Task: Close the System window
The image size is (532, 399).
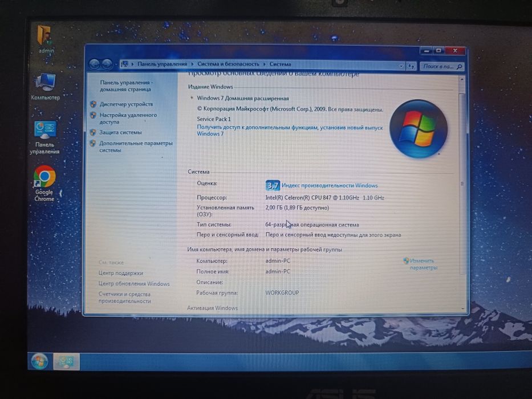Action: coord(455,51)
